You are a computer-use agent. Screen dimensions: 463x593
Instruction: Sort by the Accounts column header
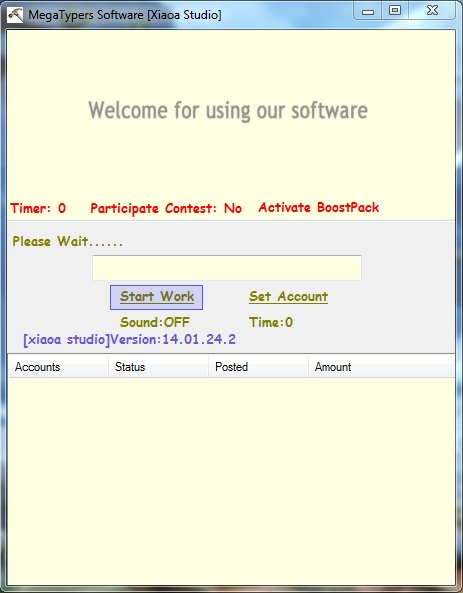58,367
